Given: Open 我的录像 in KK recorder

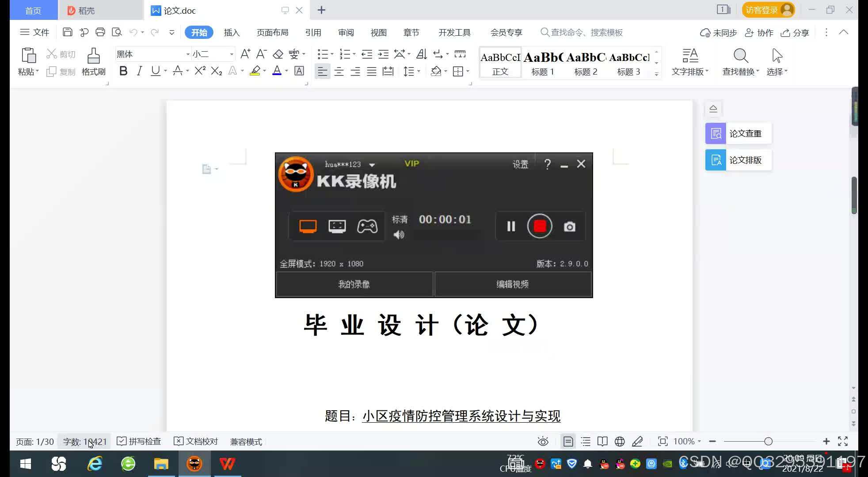Looking at the screenshot, I should click(354, 284).
